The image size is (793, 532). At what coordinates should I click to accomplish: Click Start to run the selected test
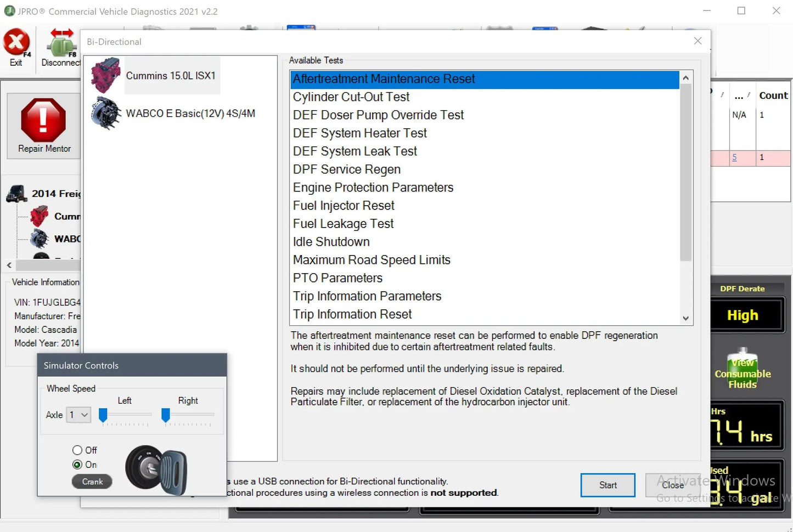[x=608, y=485]
